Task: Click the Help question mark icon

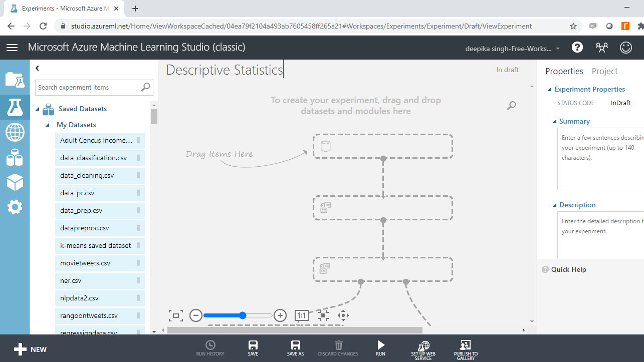Action: coord(577,47)
